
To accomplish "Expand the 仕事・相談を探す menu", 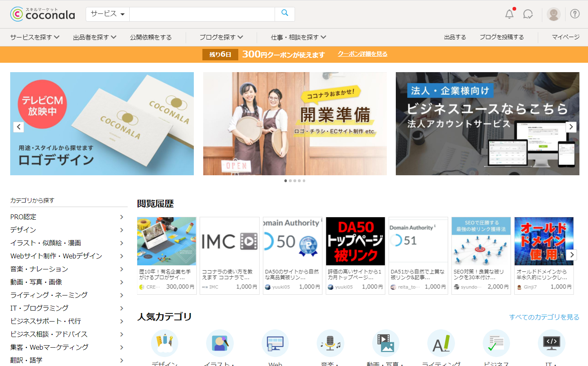I will [299, 37].
